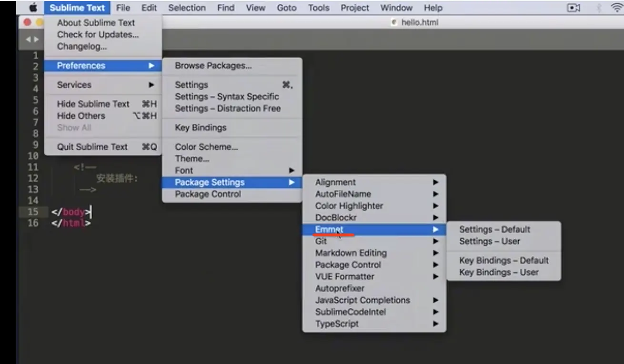Open the Apple menu
Image resolution: width=624 pixels, height=364 pixels.
tap(33, 8)
